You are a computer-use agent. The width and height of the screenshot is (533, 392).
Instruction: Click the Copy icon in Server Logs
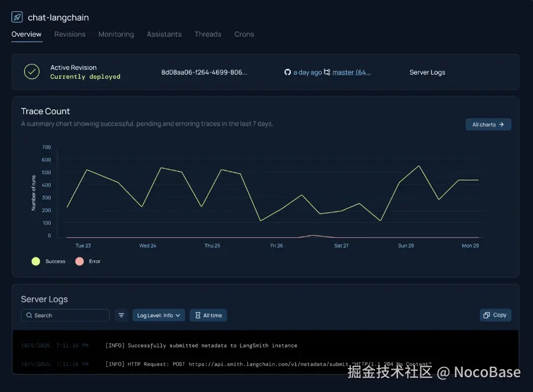click(x=487, y=314)
